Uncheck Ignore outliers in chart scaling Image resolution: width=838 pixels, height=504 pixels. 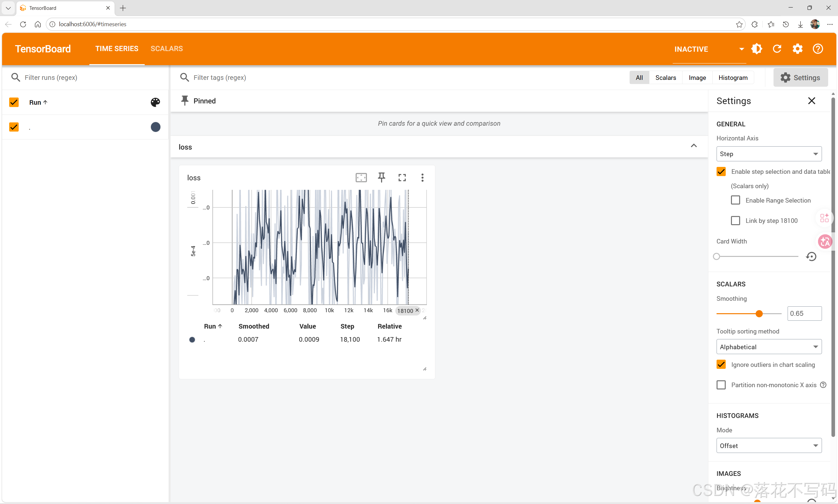click(x=721, y=364)
